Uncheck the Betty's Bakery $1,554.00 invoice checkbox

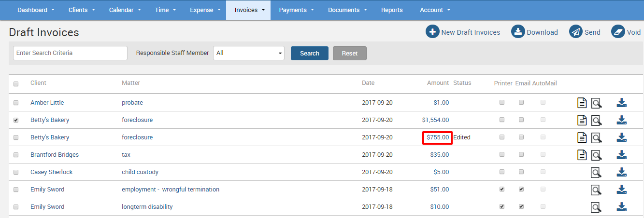click(x=16, y=120)
